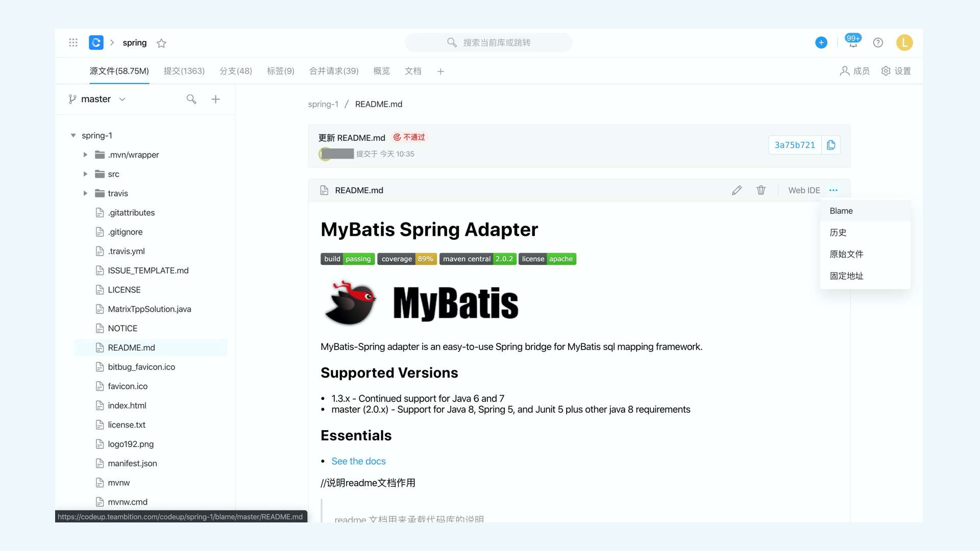Select 固定地址 permalink menu item
The width and height of the screenshot is (980, 551).
pyautogui.click(x=865, y=276)
